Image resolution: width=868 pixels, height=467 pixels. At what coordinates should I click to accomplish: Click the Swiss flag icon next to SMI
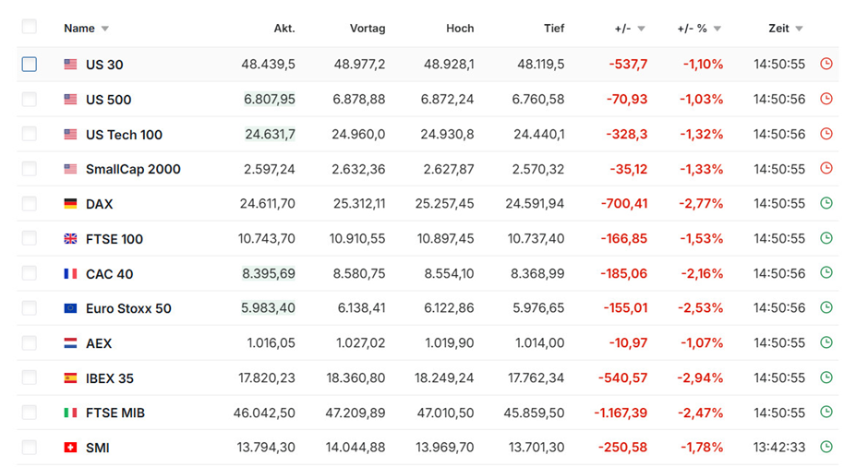click(70, 448)
